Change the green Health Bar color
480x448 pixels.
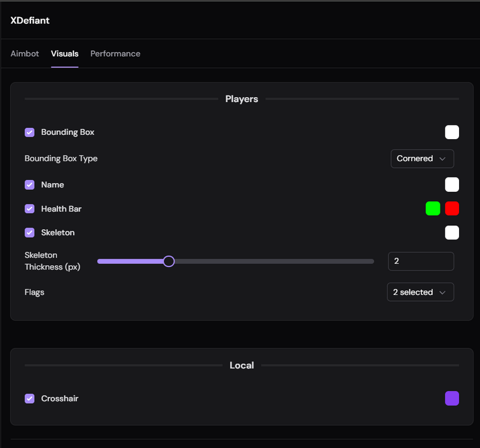(x=433, y=208)
